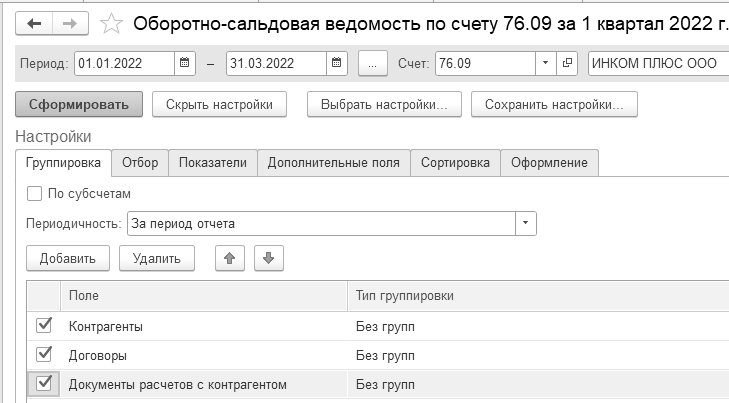Enable the По субсчетам checkbox
This screenshot has width=729, height=403.
(x=35, y=194)
